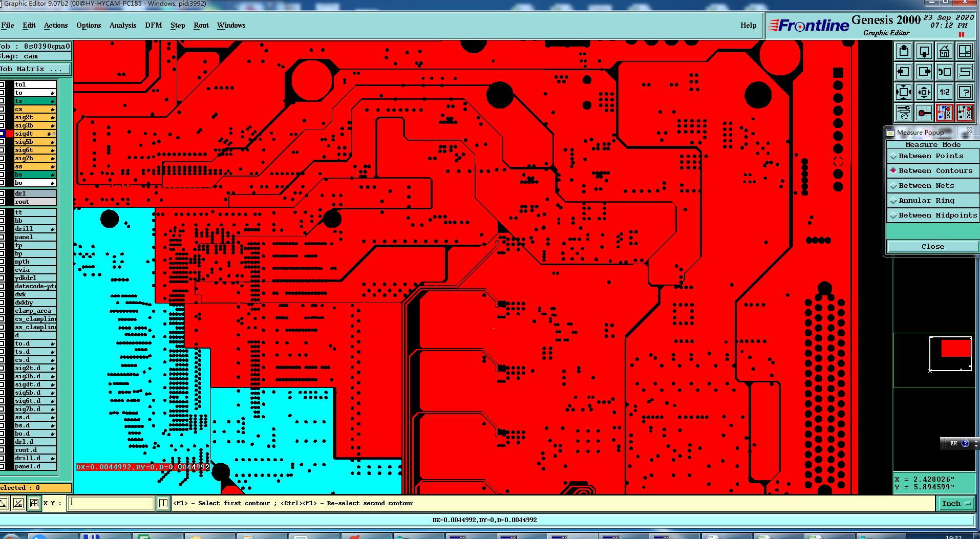The width and height of the screenshot is (980, 539).
Task: Click the X Y coordinate input field
Action: [112, 503]
